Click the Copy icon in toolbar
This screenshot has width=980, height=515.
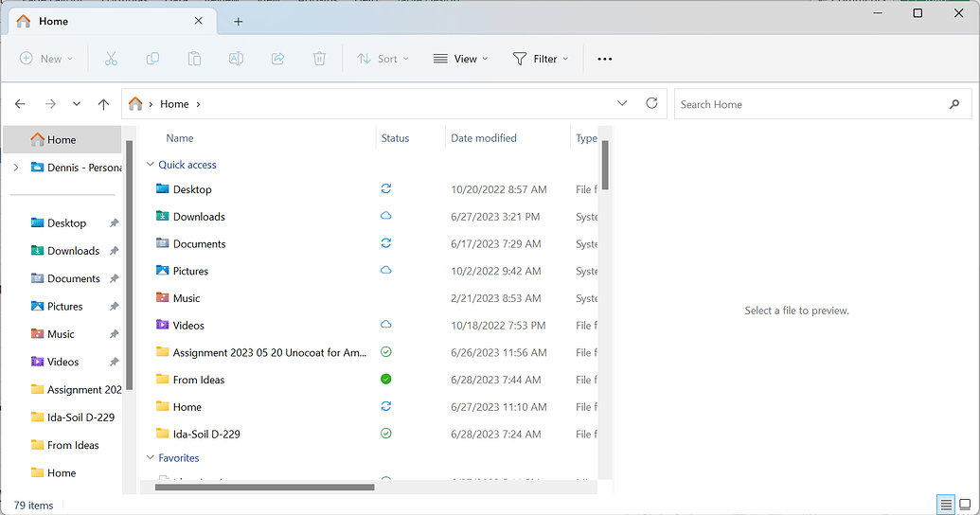[x=152, y=59]
